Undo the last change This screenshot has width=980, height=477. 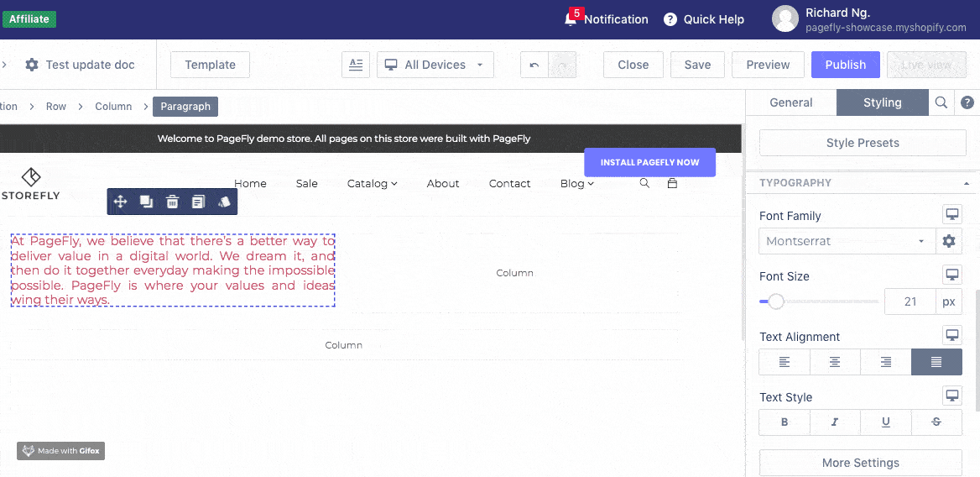pyautogui.click(x=534, y=65)
